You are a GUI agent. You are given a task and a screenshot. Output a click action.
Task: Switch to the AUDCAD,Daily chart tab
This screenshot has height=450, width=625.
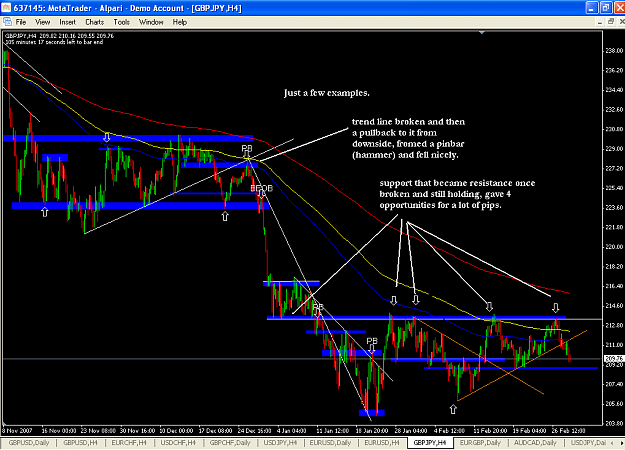pos(533,442)
